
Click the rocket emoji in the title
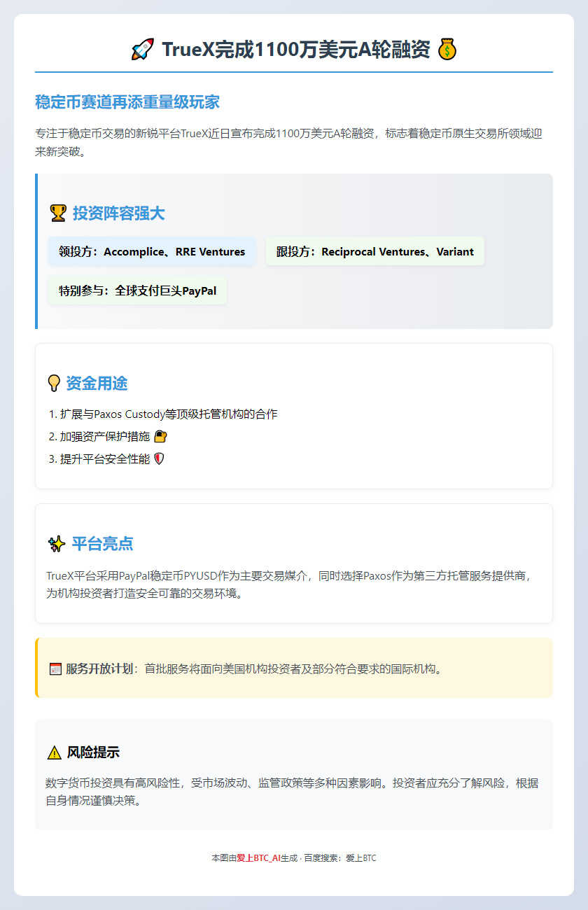click(142, 50)
